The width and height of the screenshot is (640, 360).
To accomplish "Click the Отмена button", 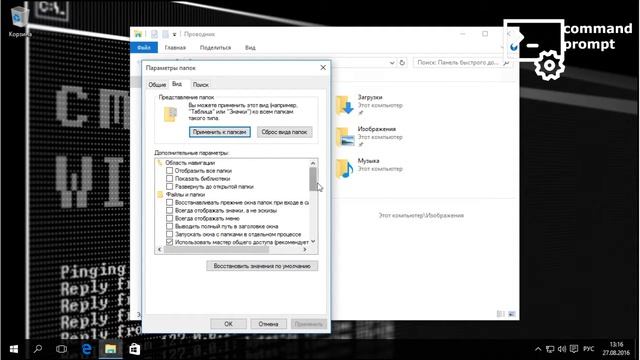I will [268, 324].
